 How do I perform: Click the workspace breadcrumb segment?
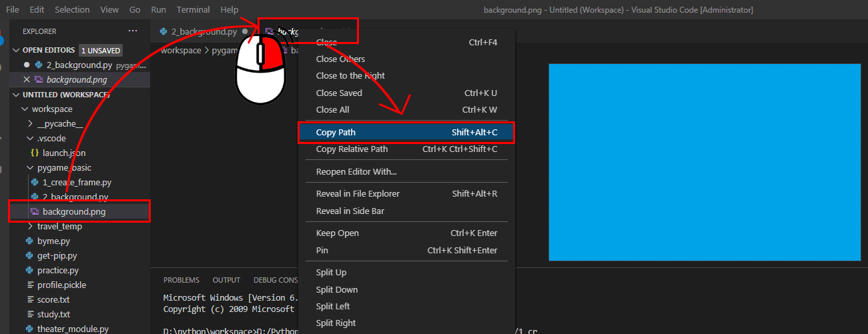point(181,50)
